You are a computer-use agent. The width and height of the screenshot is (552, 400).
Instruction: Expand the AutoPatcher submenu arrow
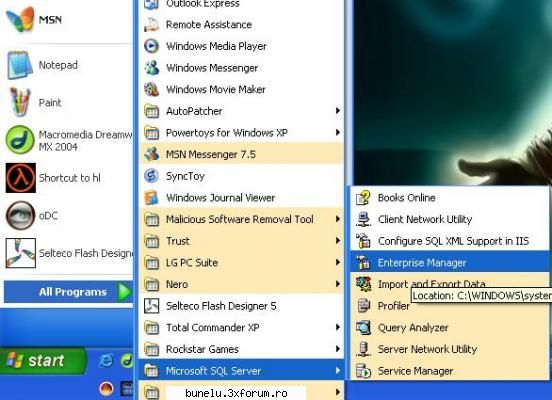338,111
